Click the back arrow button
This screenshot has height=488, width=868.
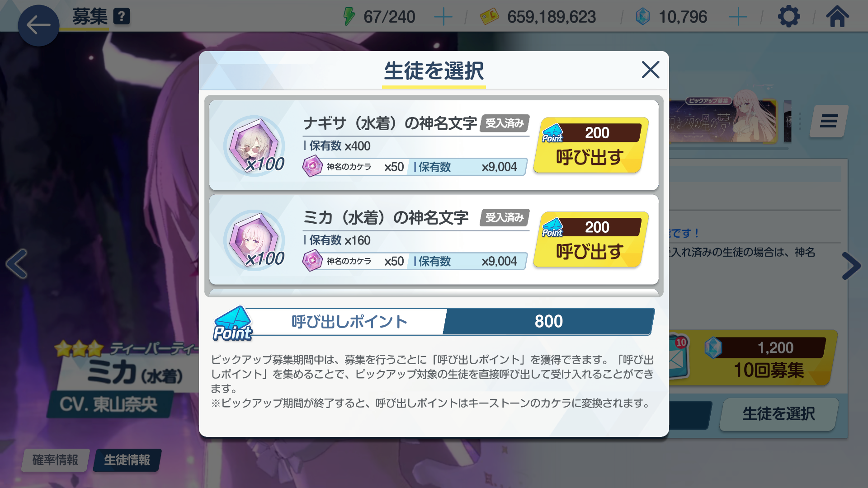pyautogui.click(x=38, y=25)
